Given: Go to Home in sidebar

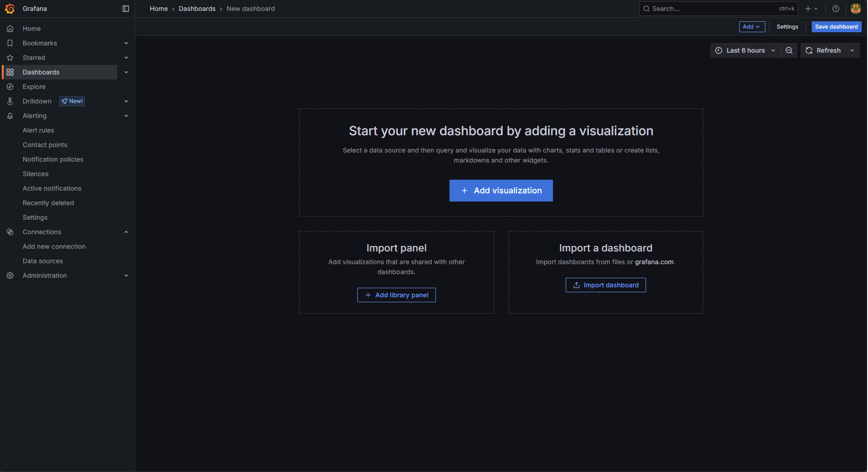Looking at the screenshot, I should pos(32,29).
